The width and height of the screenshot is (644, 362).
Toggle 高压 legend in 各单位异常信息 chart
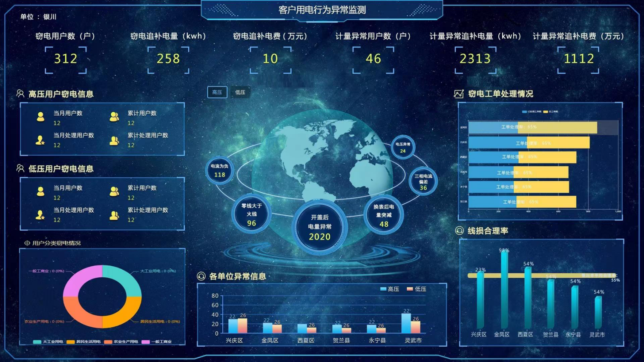[x=389, y=289]
